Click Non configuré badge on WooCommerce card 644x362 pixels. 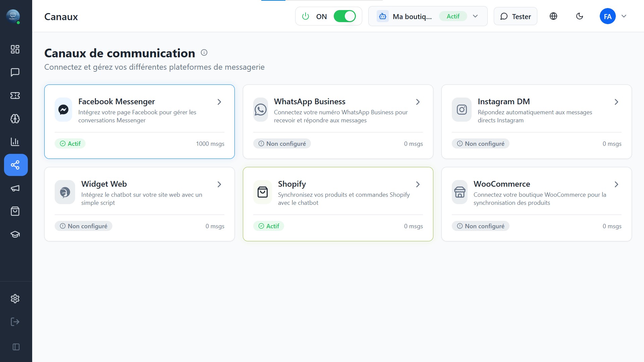(x=481, y=226)
